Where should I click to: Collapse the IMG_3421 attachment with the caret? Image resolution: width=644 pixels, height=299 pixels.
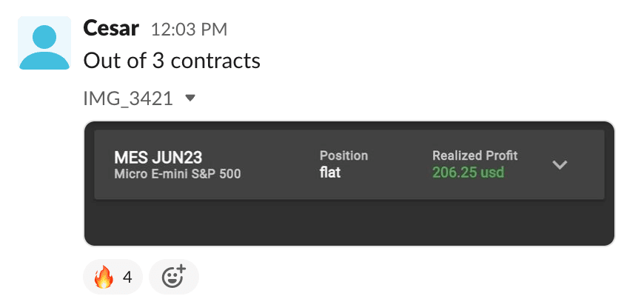[x=190, y=98]
